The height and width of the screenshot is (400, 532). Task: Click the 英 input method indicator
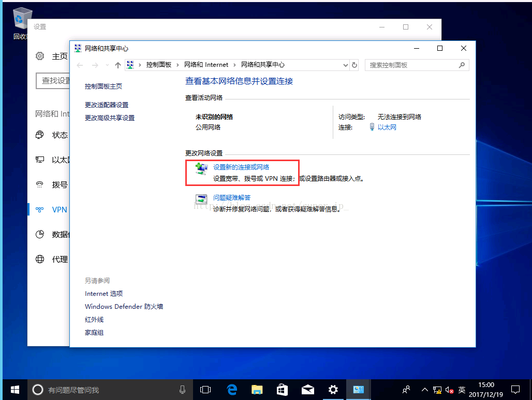[x=462, y=390]
